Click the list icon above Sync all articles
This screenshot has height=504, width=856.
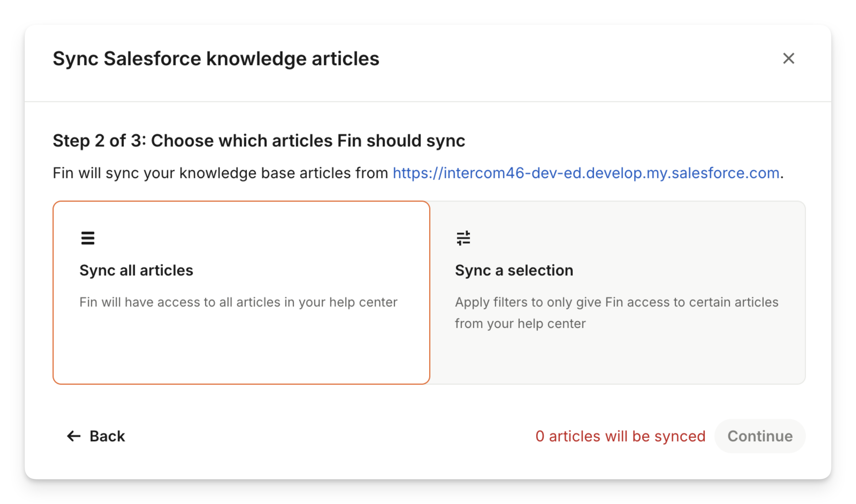click(88, 238)
